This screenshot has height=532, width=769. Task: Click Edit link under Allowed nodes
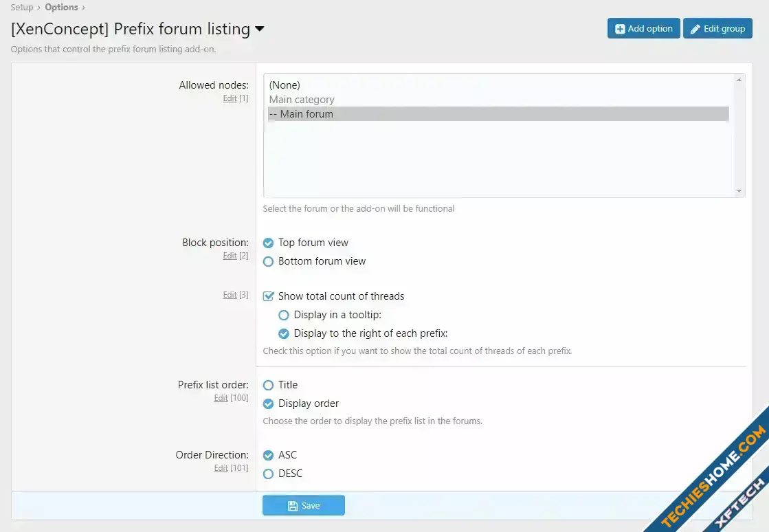[x=230, y=99]
